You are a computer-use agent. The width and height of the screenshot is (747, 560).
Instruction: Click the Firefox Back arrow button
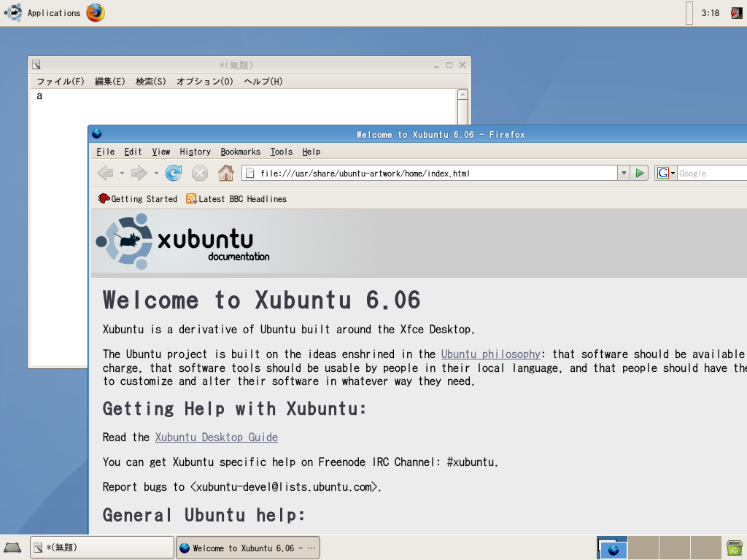click(105, 173)
